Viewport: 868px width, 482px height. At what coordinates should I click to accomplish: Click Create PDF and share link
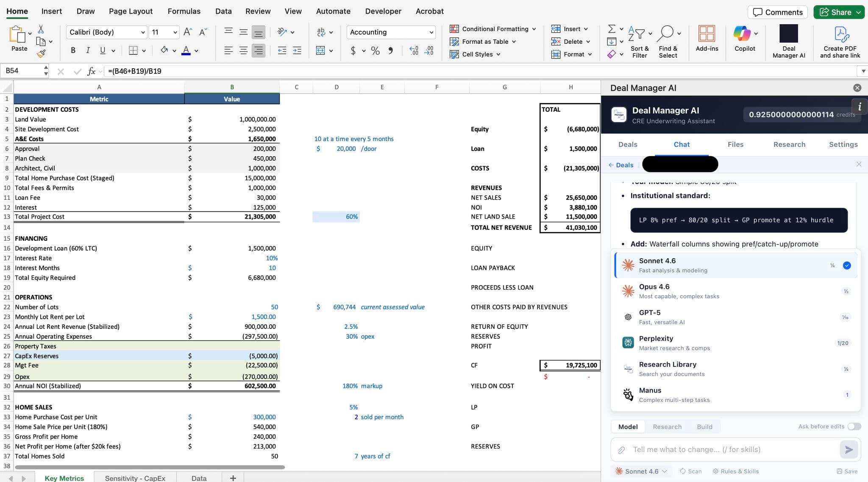[840, 42]
